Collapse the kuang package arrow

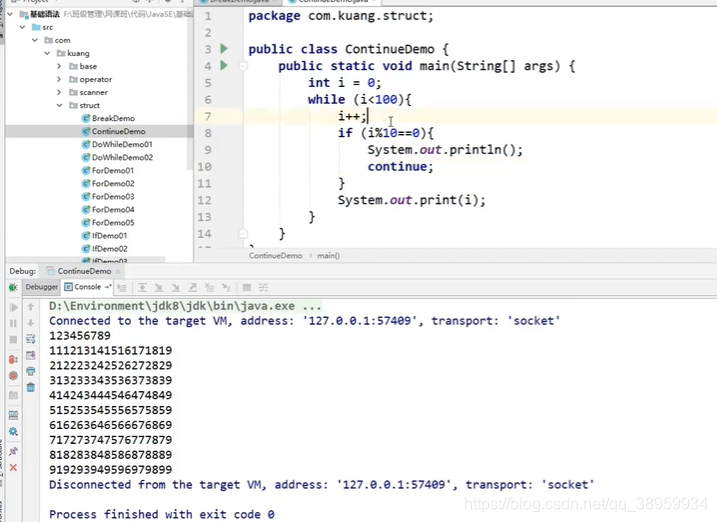coord(47,53)
